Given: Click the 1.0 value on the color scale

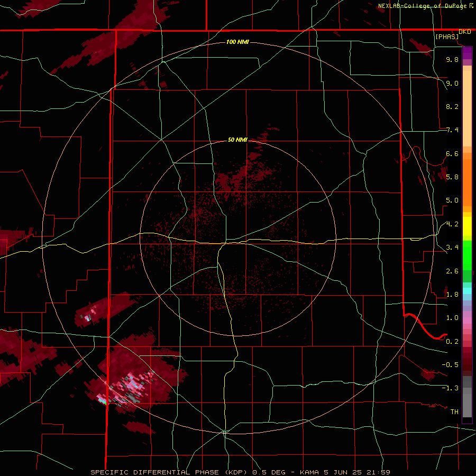Looking at the screenshot, I should tap(452, 318).
